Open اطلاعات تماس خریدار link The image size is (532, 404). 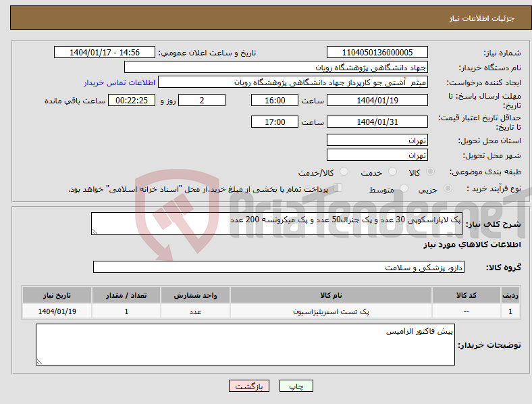coord(119,82)
